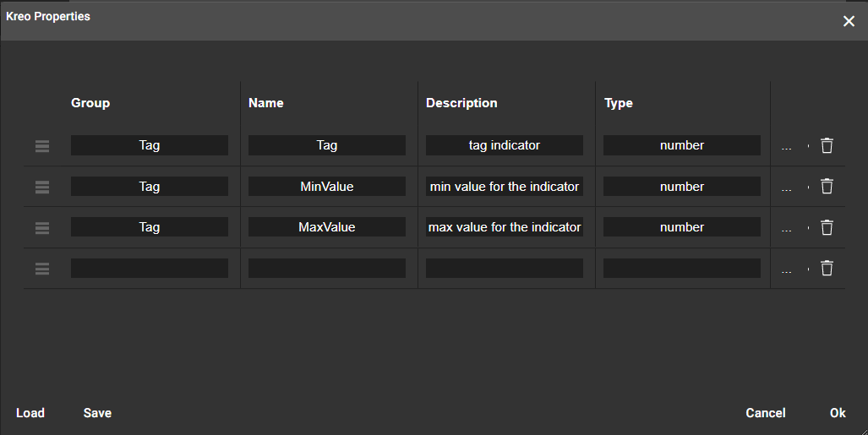Cancel the properties dialog
This screenshot has width=868, height=435.
[x=765, y=413]
